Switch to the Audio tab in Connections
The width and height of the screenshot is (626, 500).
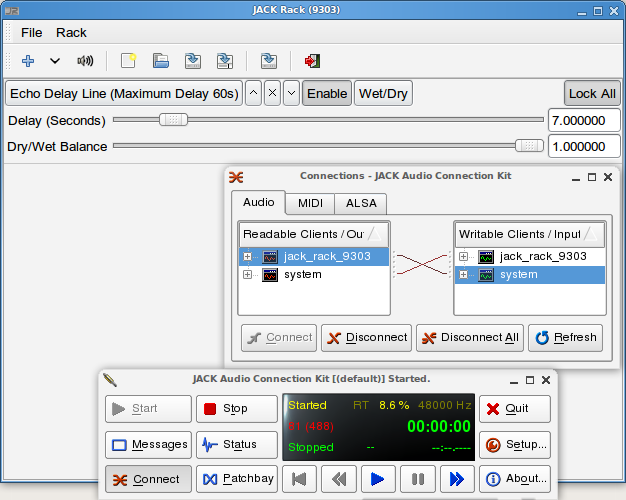click(x=259, y=202)
